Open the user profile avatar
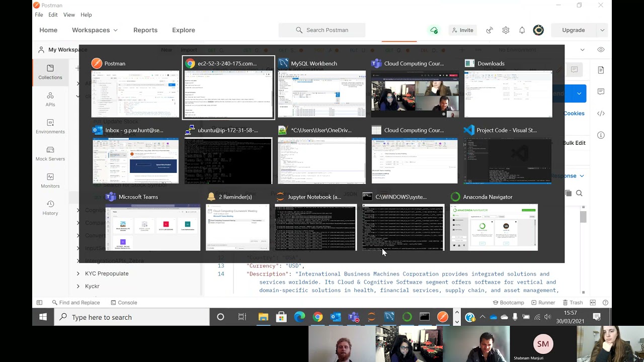 (538, 30)
